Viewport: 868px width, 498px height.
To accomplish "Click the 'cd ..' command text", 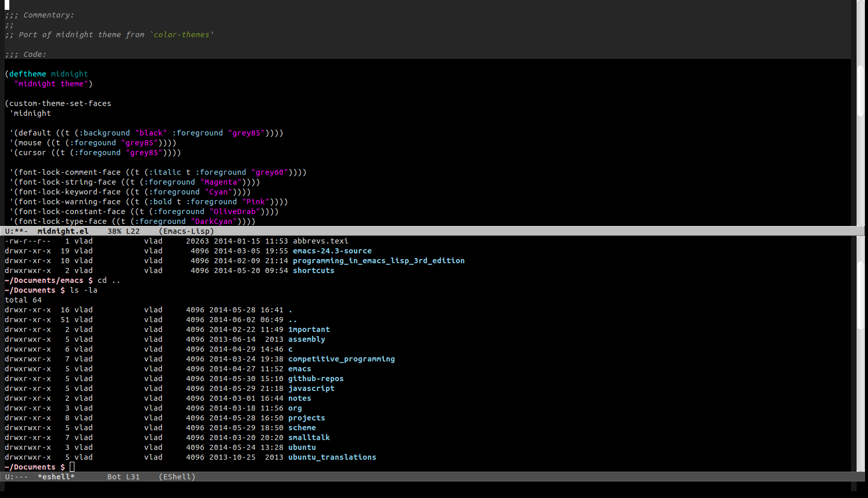I will pos(109,280).
